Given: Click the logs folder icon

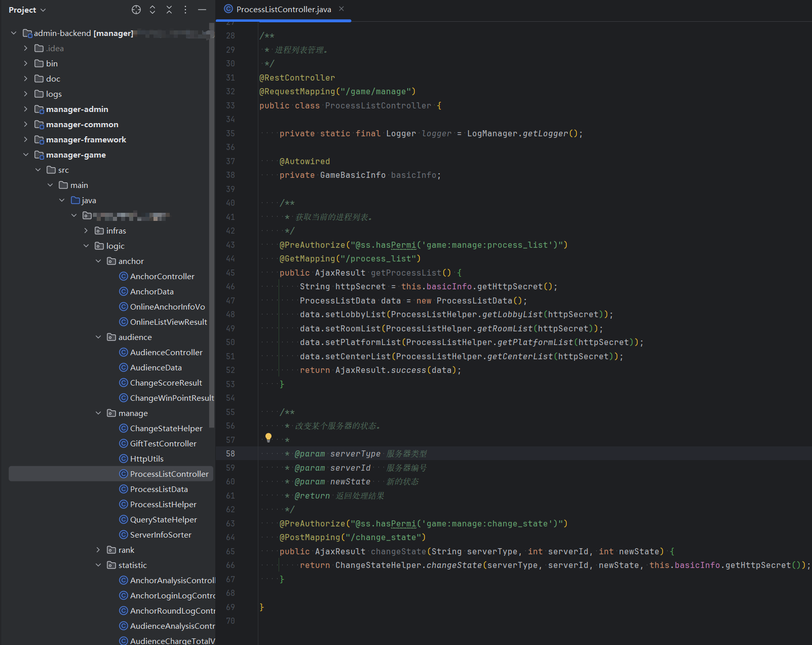Looking at the screenshot, I should tap(39, 94).
